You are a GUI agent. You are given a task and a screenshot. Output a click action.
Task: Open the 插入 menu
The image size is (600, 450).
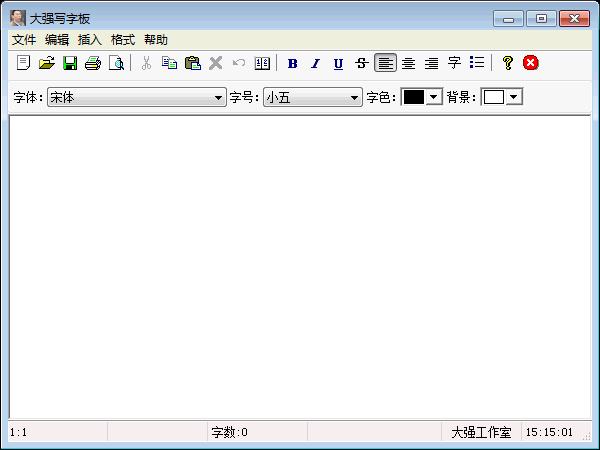click(x=90, y=40)
